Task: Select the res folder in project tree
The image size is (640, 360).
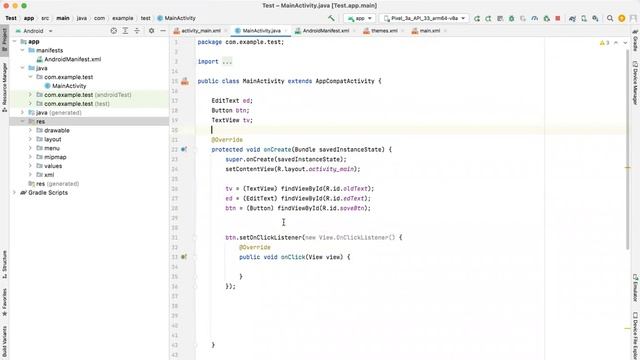Action: pos(89,121)
